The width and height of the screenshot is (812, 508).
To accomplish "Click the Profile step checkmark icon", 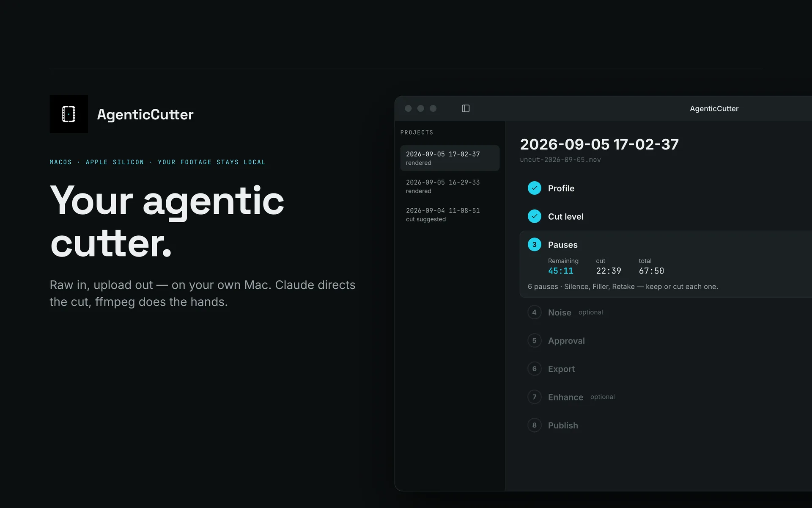I will pyautogui.click(x=534, y=188).
